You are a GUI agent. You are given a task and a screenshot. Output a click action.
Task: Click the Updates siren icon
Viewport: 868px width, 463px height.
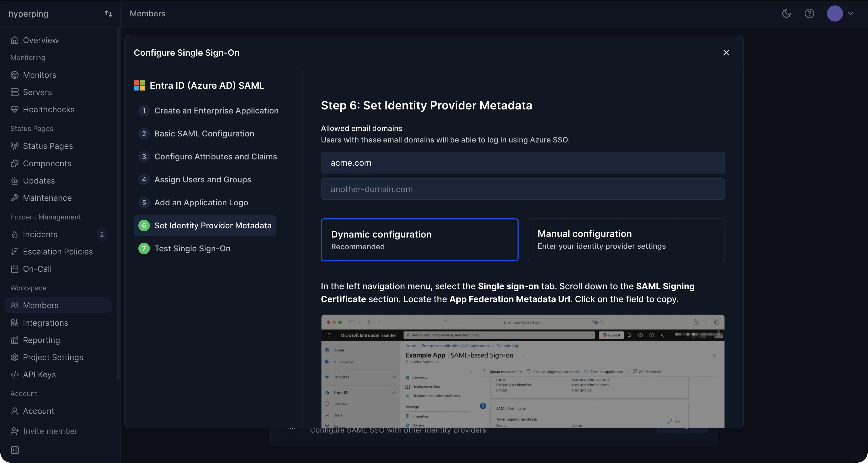click(x=14, y=180)
